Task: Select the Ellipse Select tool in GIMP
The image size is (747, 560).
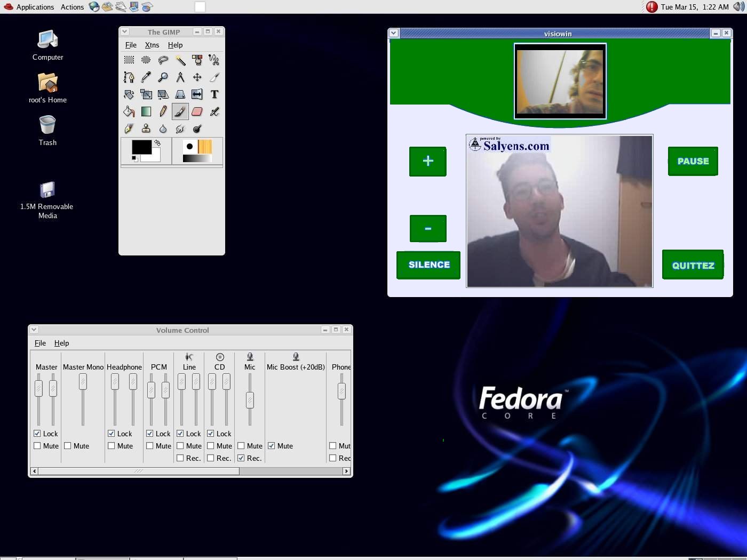Action: [x=146, y=60]
